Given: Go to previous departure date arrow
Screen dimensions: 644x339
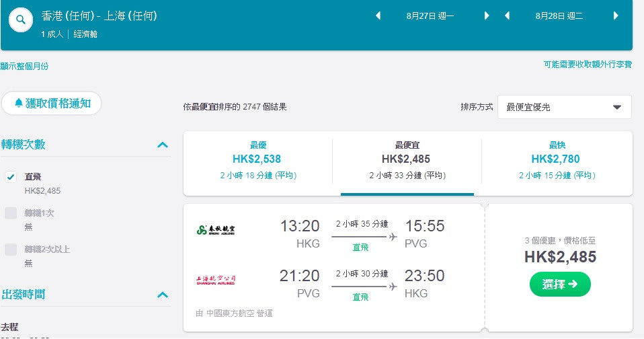Looking at the screenshot, I should point(378,15).
